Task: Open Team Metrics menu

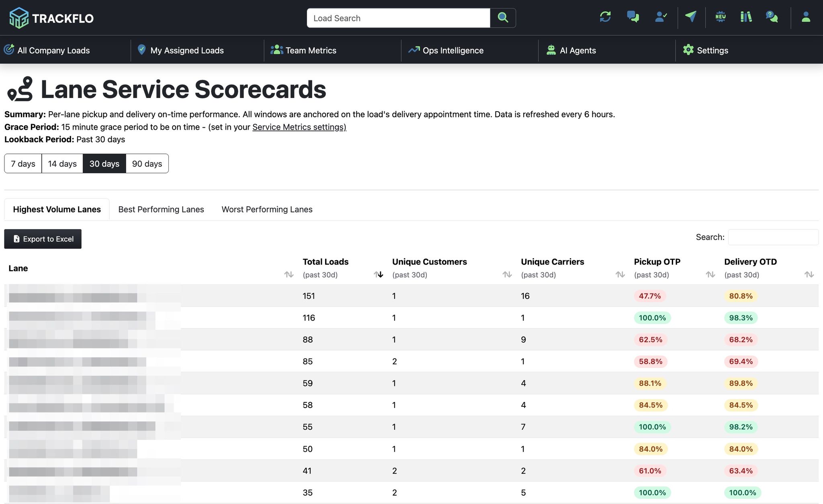Action: tap(303, 50)
